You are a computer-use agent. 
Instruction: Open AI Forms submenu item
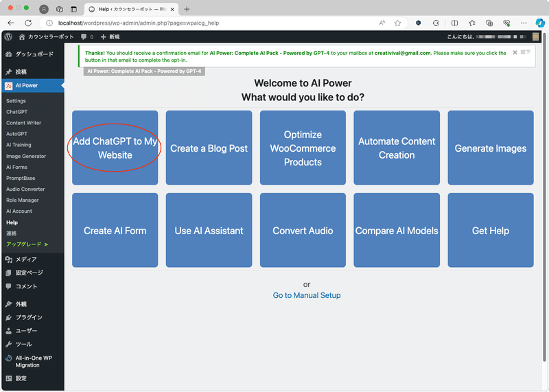(x=16, y=167)
